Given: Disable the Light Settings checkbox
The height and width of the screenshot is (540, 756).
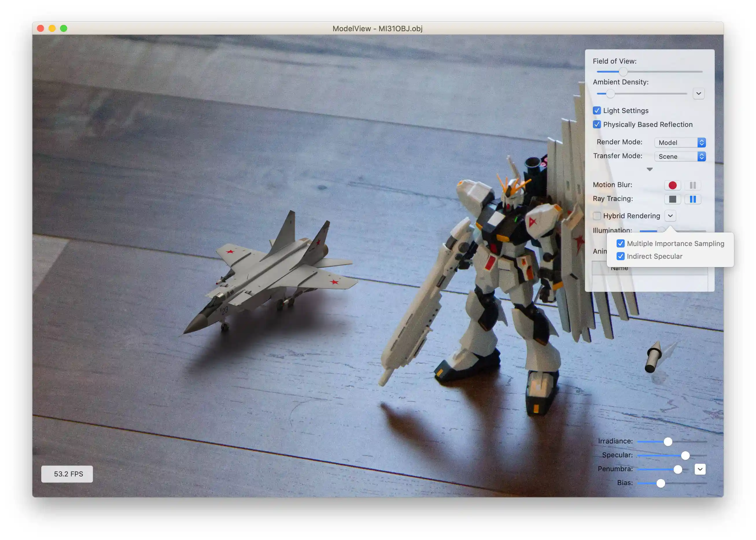Looking at the screenshot, I should click(597, 110).
